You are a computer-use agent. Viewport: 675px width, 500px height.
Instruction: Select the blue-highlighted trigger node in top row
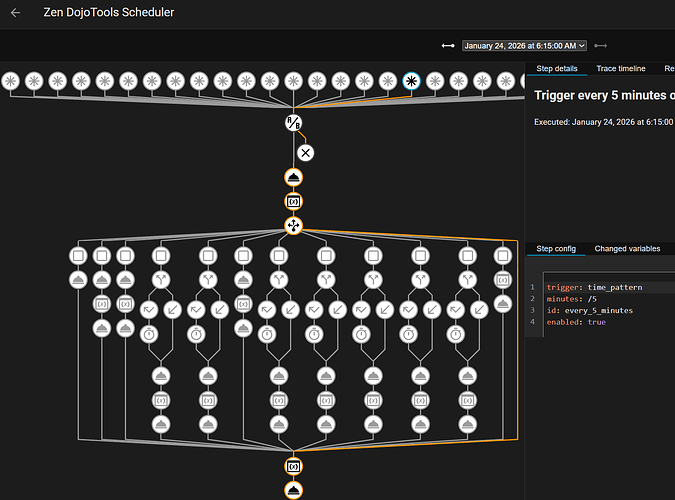point(410,82)
